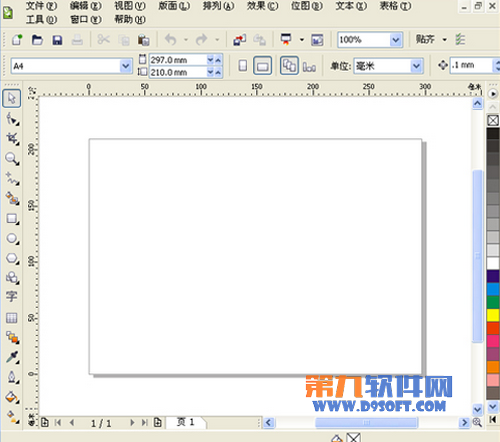Open the 工具 Tools menu
500x442 pixels.
(x=42, y=19)
